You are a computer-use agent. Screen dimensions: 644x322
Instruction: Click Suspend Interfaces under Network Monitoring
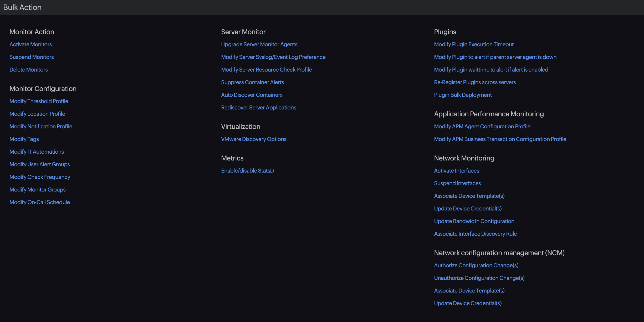(x=457, y=183)
